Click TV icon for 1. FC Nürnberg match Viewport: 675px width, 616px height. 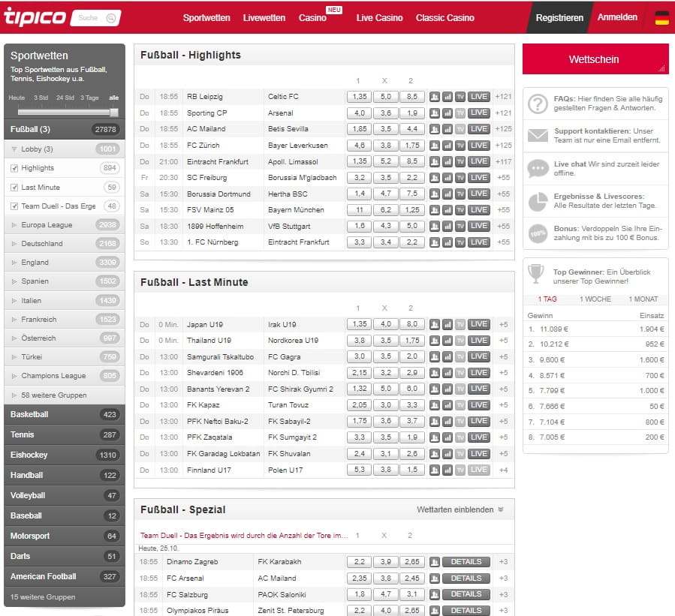click(460, 242)
